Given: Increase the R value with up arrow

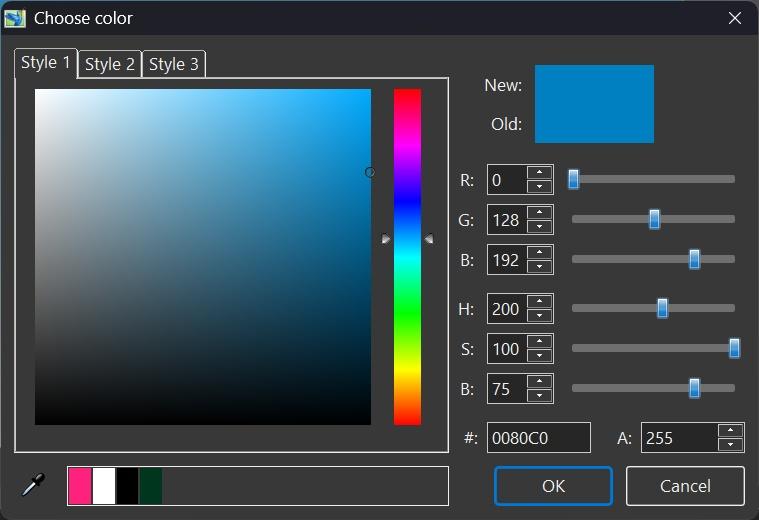Looking at the screenshot, I should click(x=539, y=173).
